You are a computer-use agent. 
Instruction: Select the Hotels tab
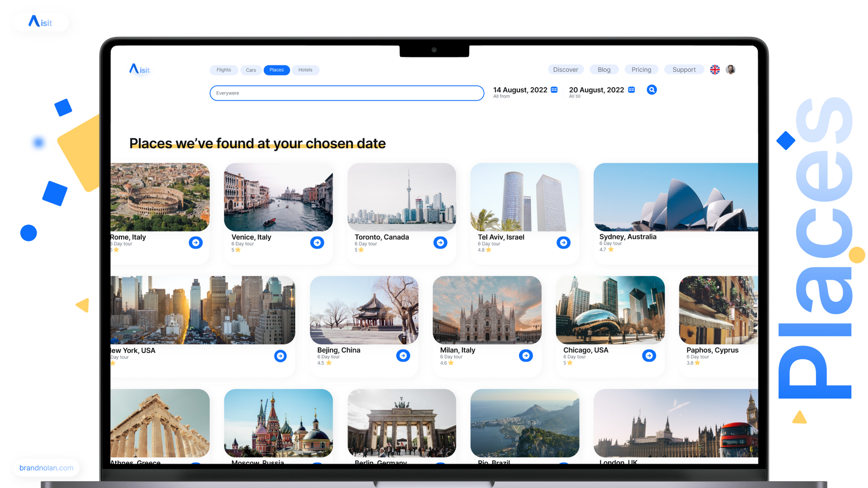click(x=305, y=70)
